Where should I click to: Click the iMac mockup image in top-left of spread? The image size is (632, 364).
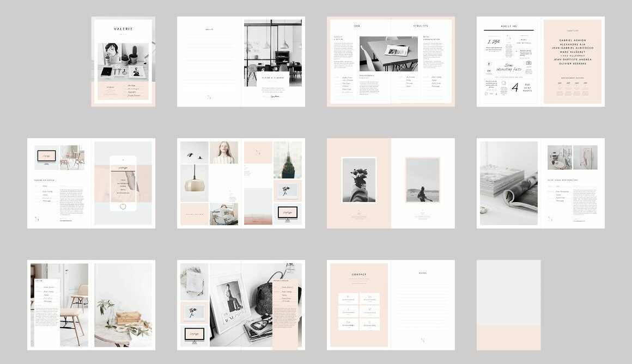(46, 155)
